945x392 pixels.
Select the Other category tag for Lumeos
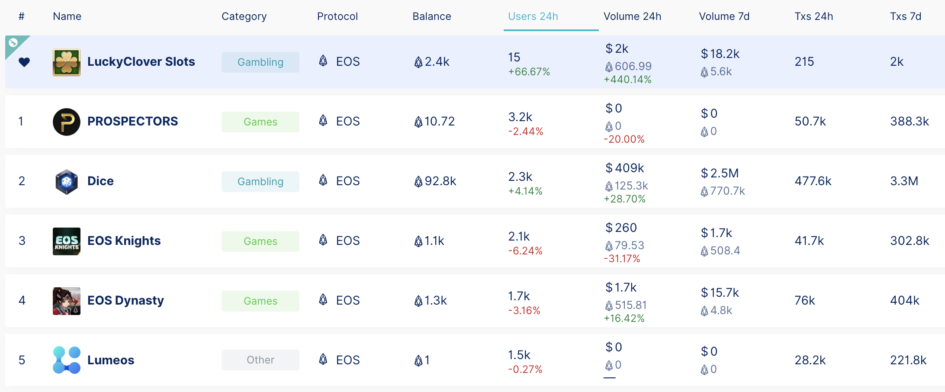pos(260,360)
